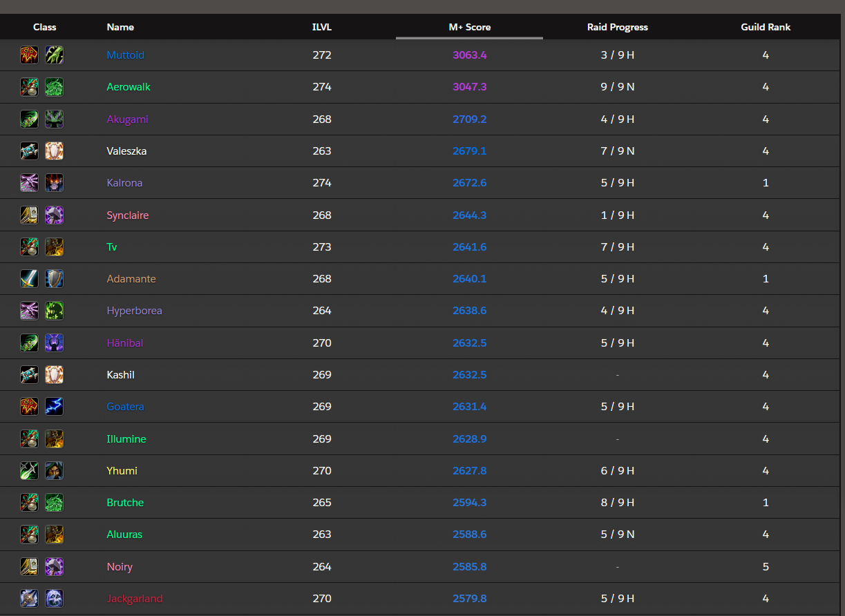Sort by the Raid Progress column header
Image resolution: width=845 pixels, height=616 pixels.
618,27
